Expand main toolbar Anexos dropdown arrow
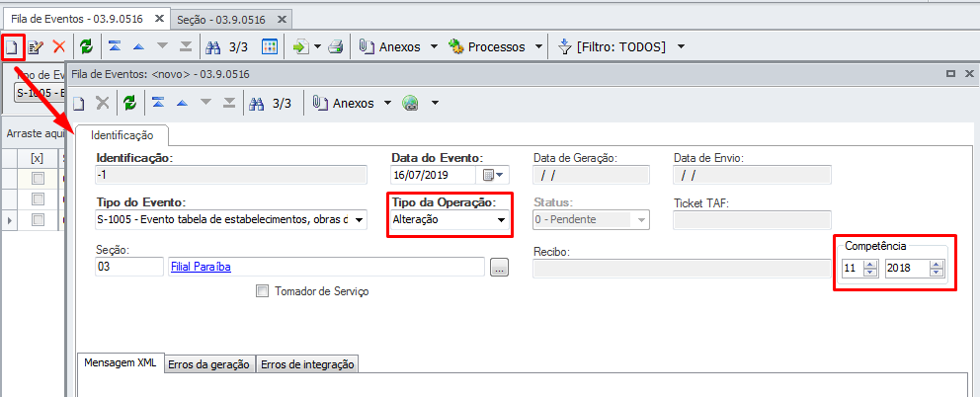Viewport: 980px width, 397px height. pos(434,46)
